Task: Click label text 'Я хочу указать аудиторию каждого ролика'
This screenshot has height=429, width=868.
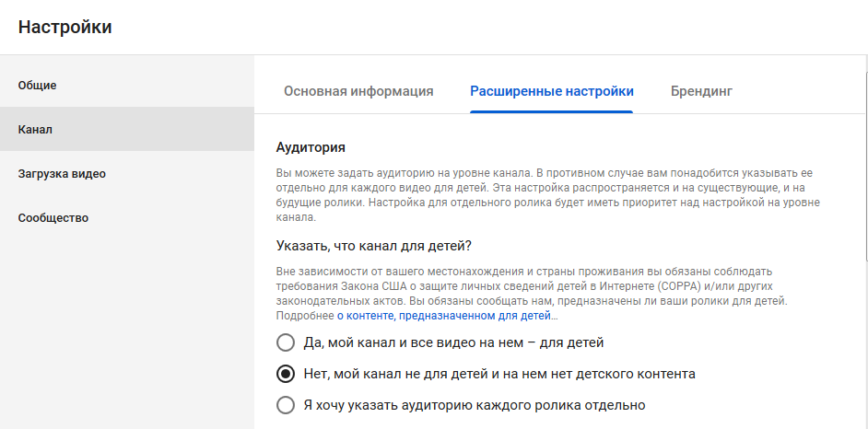Action: [475, 404]
